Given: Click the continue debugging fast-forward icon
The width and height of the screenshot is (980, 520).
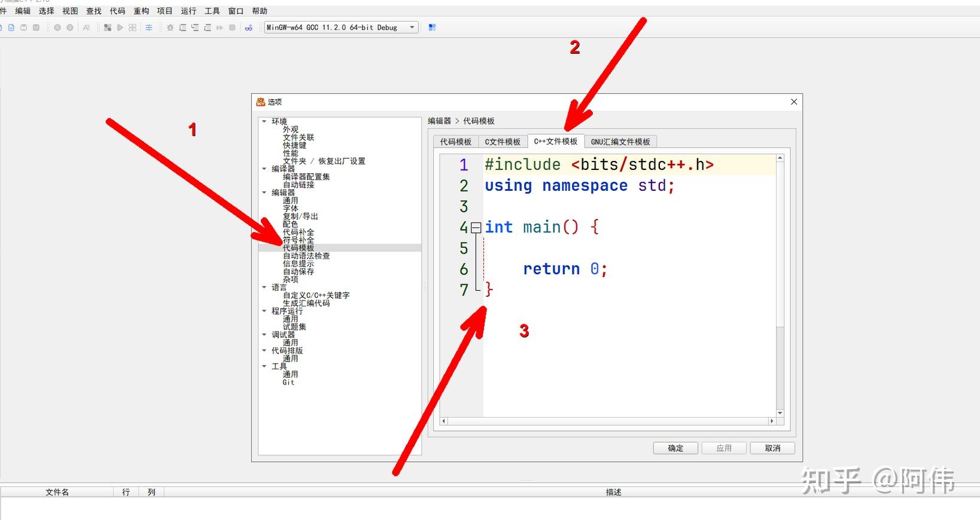Looking at the screenshot, I should click(220, 28).
